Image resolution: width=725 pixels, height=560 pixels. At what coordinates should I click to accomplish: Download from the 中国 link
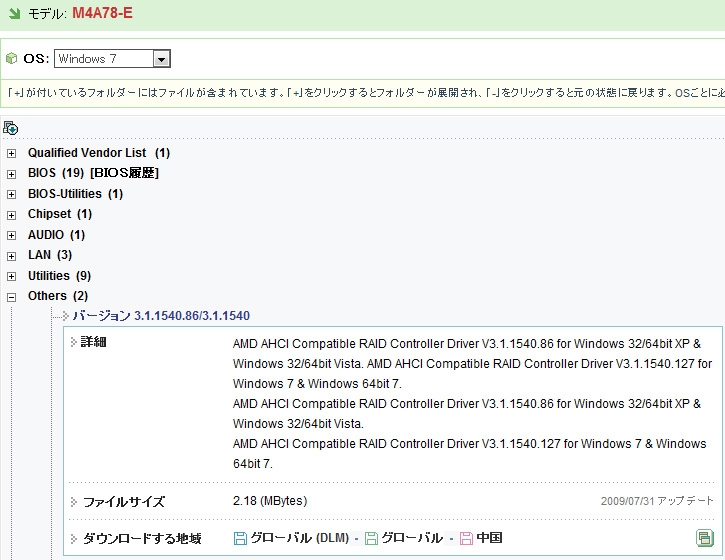click(489, 538)
